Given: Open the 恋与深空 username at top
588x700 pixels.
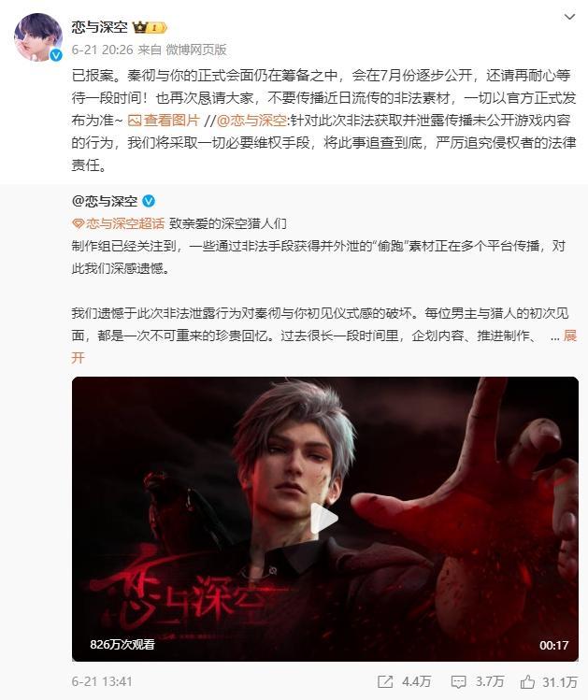Looking at the screenshot, I should coord(100,27).
